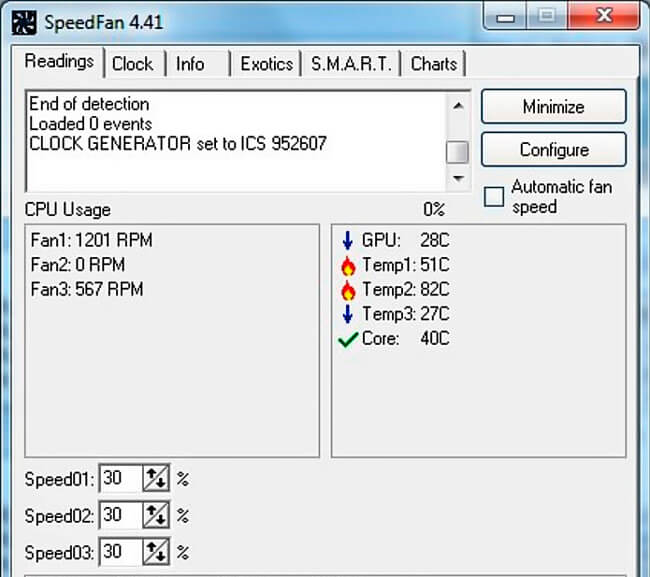This screenshot has height=577, width=650.
Task: Open the Clock tab
Action: pyautogui.click(x=133, y=64)
